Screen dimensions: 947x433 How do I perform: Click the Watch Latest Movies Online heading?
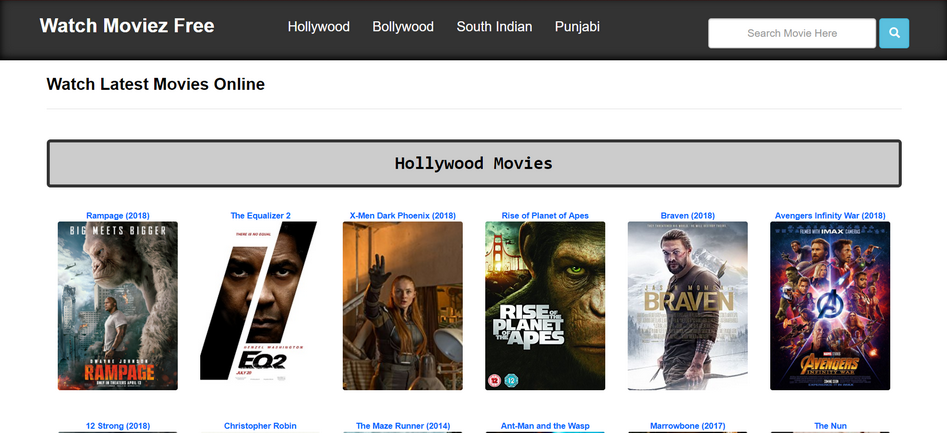point(156,84)
